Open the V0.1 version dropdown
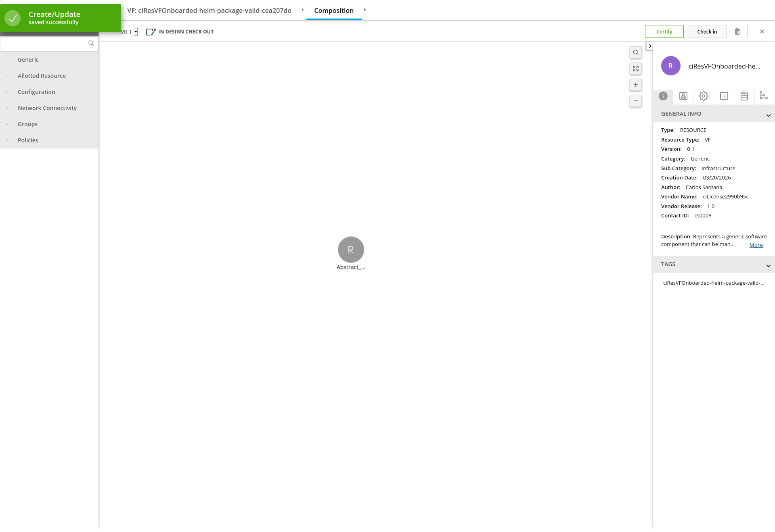 tap(136, 32)
